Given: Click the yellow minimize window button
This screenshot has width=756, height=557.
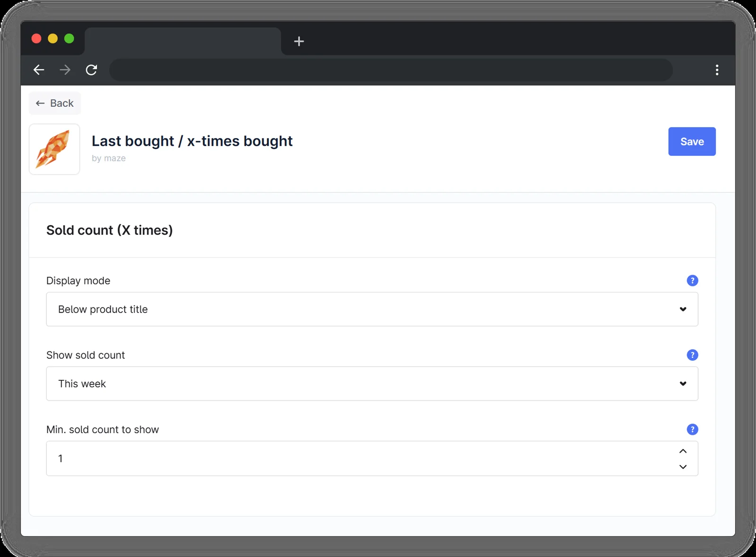Looking at the screenshot, I should coord(53,38).
